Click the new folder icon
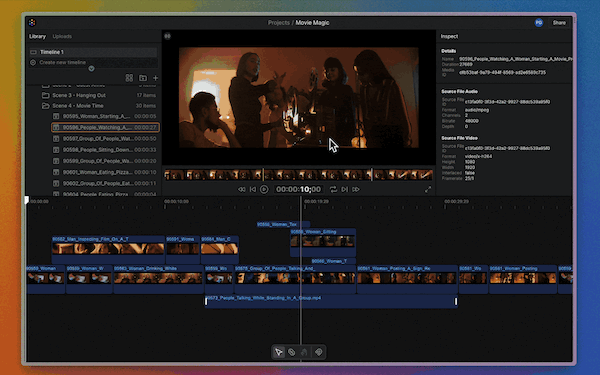 [x=143, y=78]
